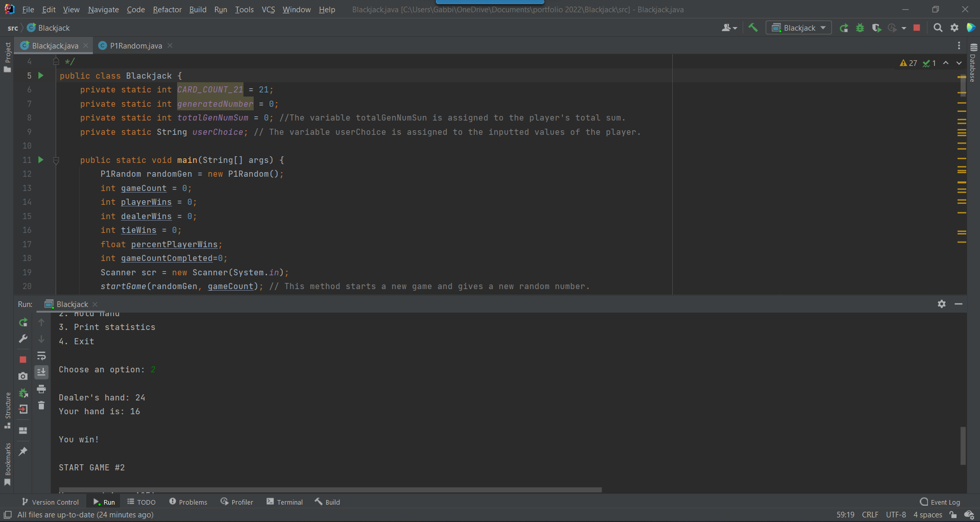Click the 27 warnings inspection indicator
The height and width of the screenshot is (522, 980).
[x=909, y=63]
